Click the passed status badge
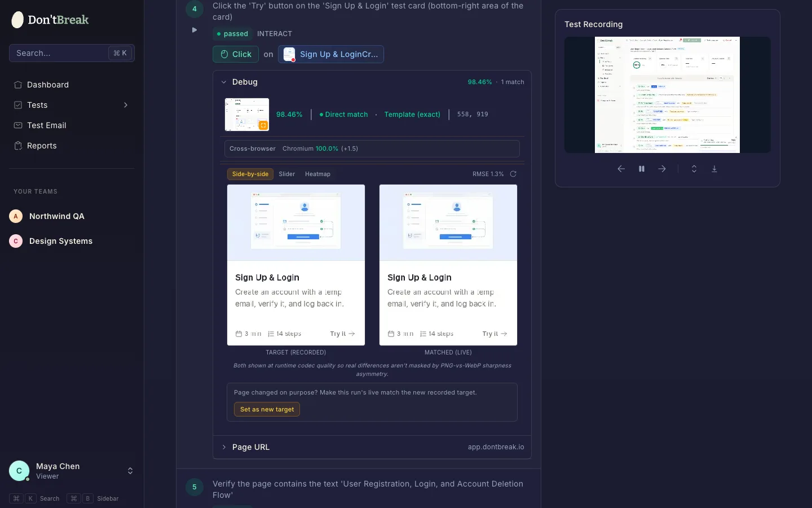 (232, 34)
